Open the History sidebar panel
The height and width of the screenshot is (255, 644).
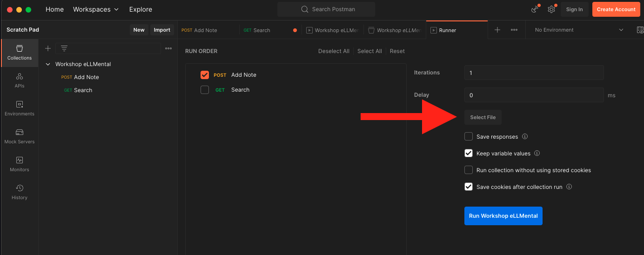point(20,192)
